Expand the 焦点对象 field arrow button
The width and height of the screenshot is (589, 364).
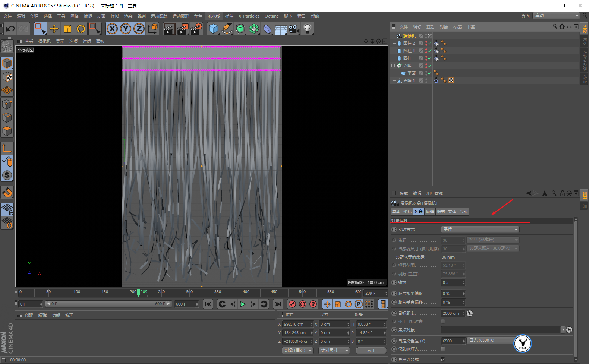click(x=563, y=330)
